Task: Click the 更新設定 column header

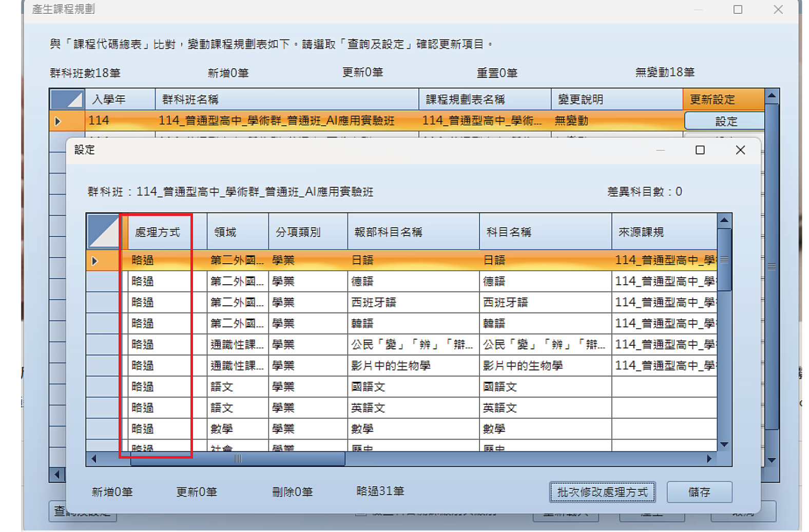Action: tap(724, 99)
